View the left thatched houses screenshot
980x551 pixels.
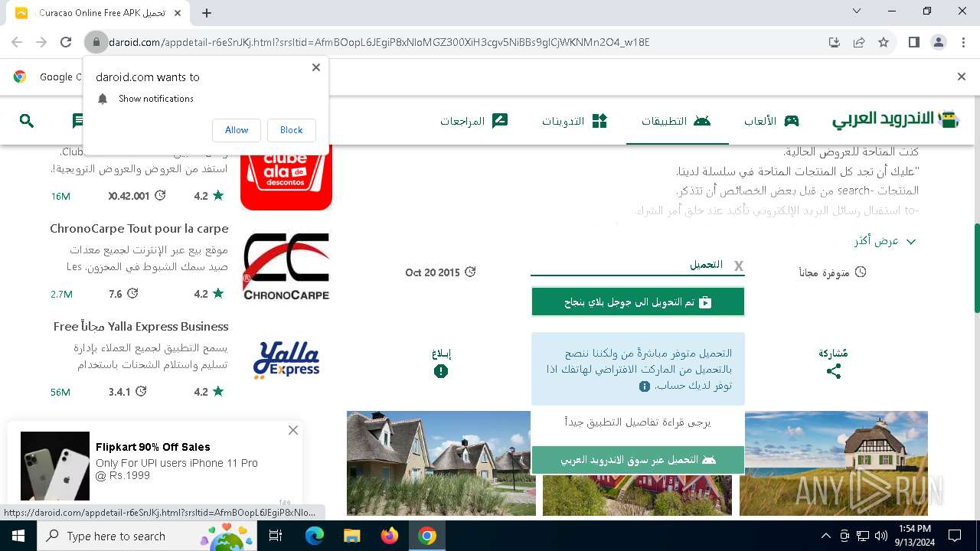(441, 463)
